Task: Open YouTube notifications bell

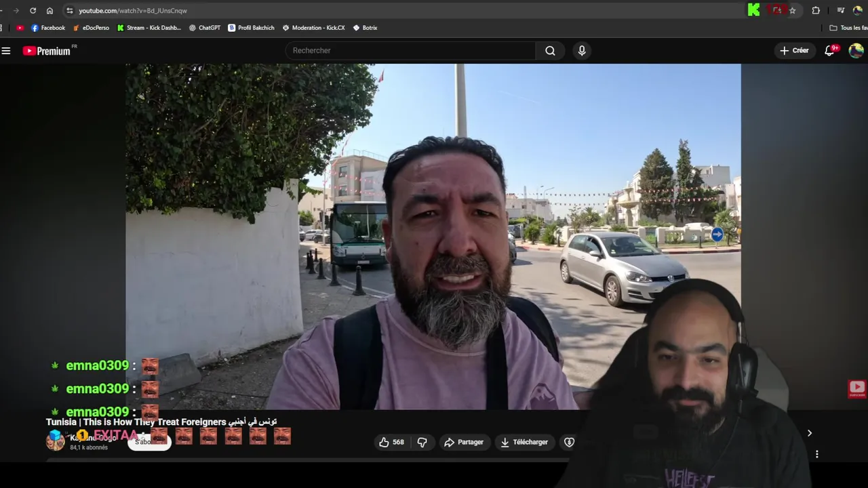Action: 829,50
